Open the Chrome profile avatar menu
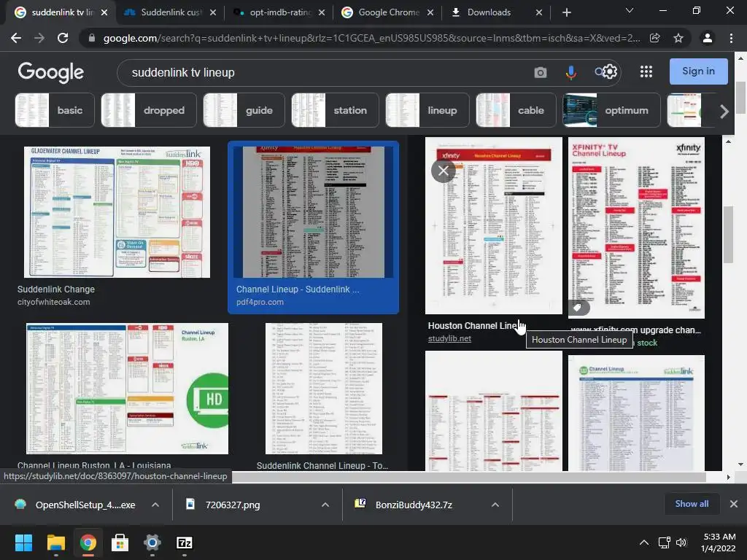 (x=708, y=38)
